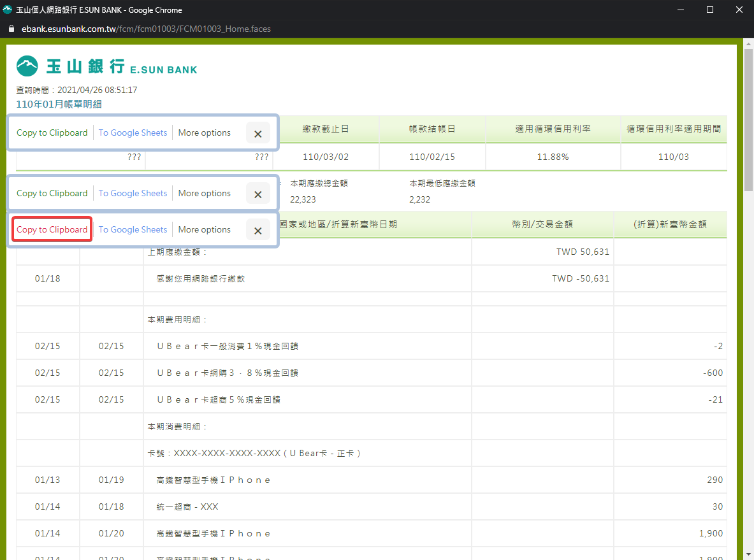The height and width of the screenshot is (560, 754).
Task: Click the scrollbar up arrow
Action: (749, 43)
